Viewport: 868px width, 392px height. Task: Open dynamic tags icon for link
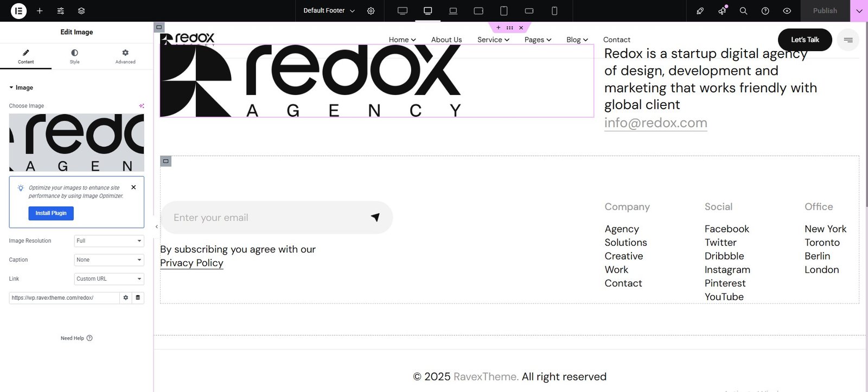(x=138, y=298)
